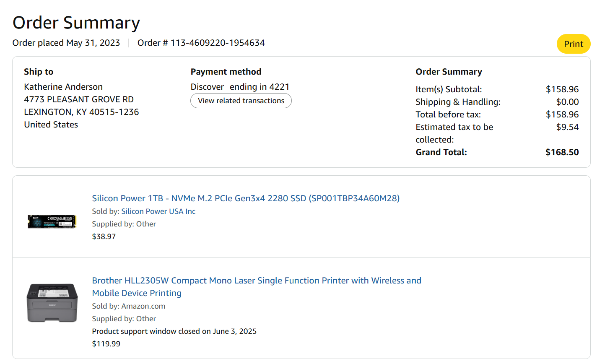The height and width of the screenshot is (364, 597).
Task: Click the product support window closed notice
Action: click(174, 331)
